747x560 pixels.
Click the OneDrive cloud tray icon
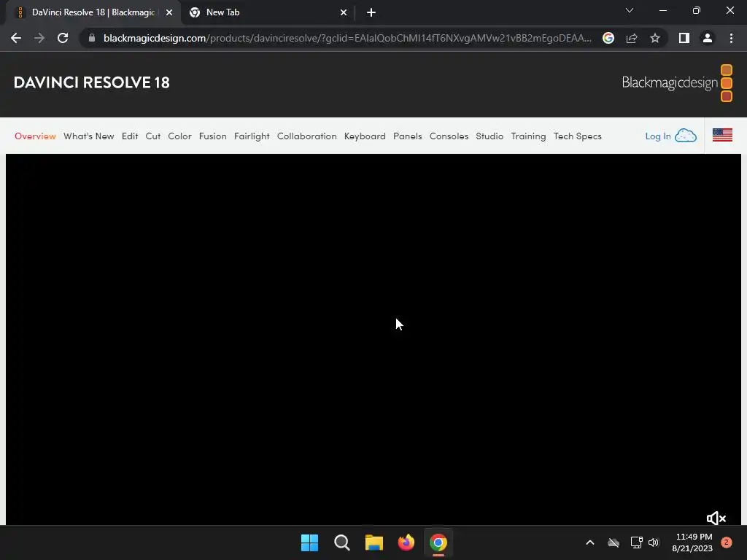614,542
